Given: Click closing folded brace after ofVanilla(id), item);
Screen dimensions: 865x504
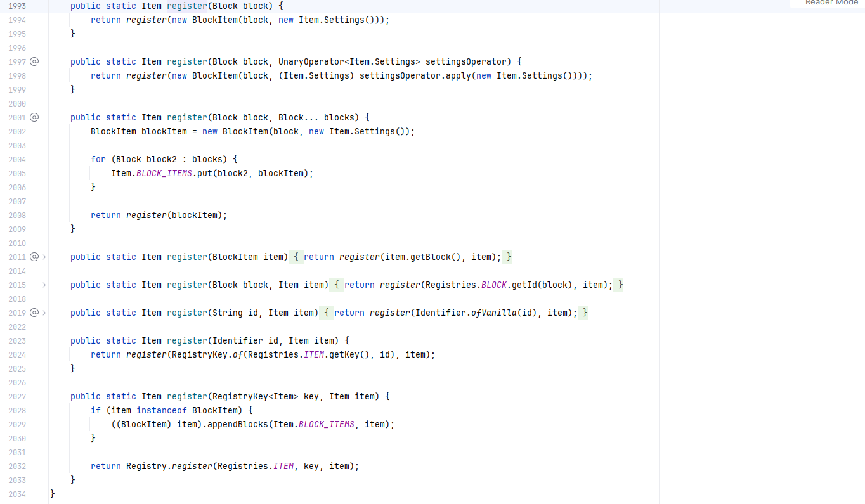Looking at the screenshot, I should (585, 313).
